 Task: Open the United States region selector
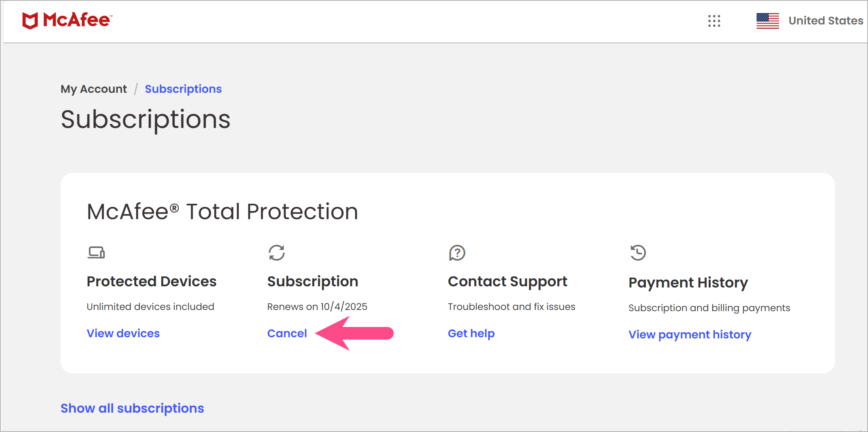click(825, 21)
